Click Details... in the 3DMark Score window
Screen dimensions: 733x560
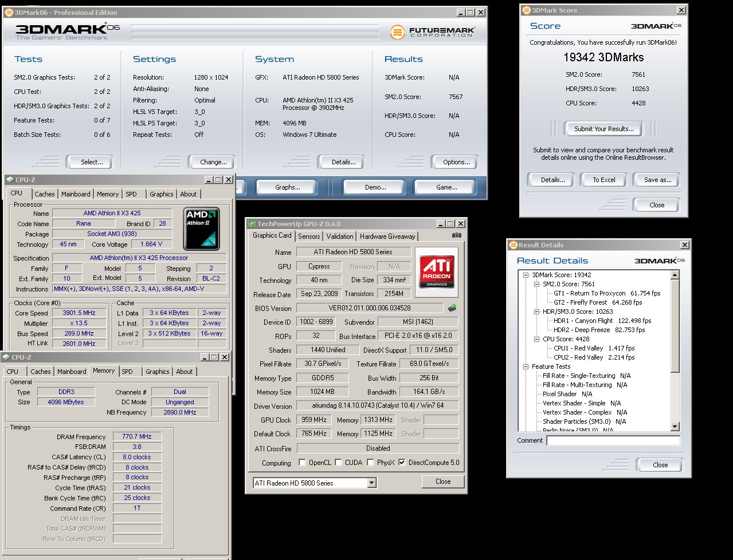coord(552,180)
